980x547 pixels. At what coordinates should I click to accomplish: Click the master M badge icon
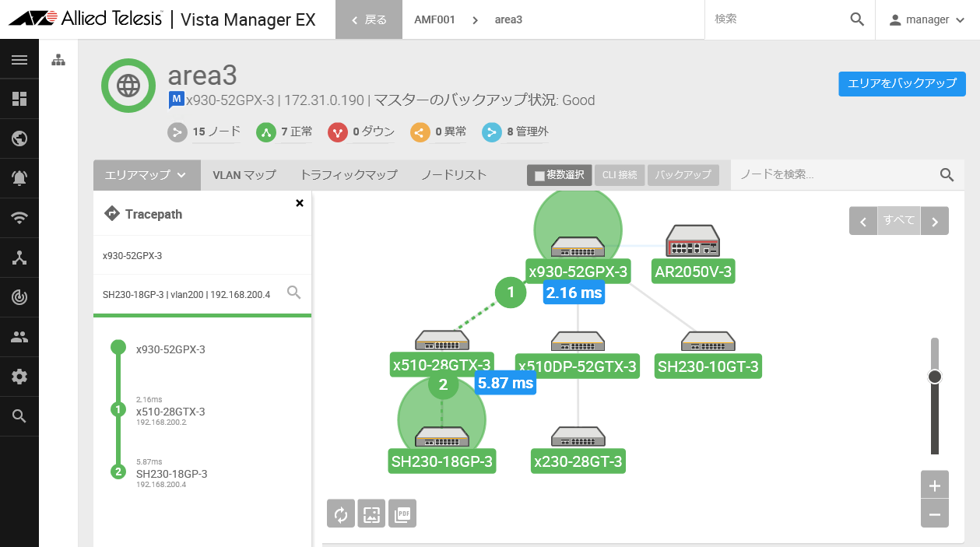click(x=176, y=100)
